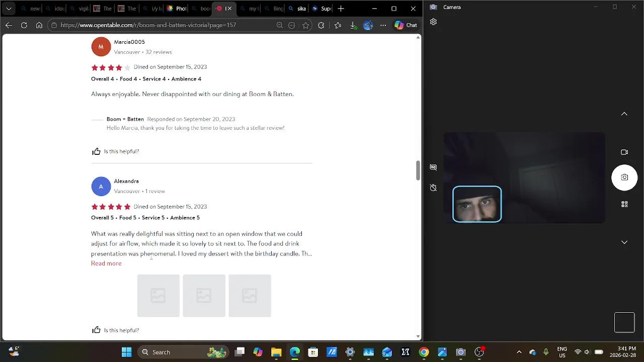Screen dimensions: 644x362
Task: Open browser extensions puzzle icon
Action: [x=321, y=25]
